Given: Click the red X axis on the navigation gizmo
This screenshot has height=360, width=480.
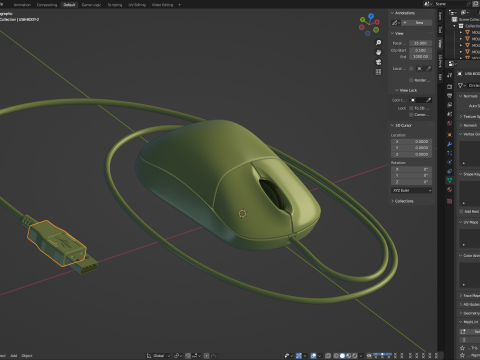Looking at the screenshot, I should pyautogui.click(x=377, y=22).
